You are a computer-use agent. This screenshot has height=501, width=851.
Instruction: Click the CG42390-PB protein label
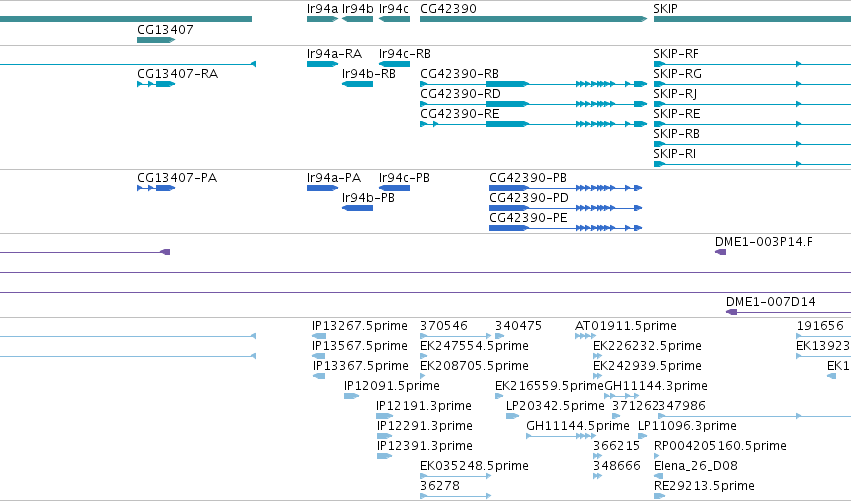tap(528, 178)
